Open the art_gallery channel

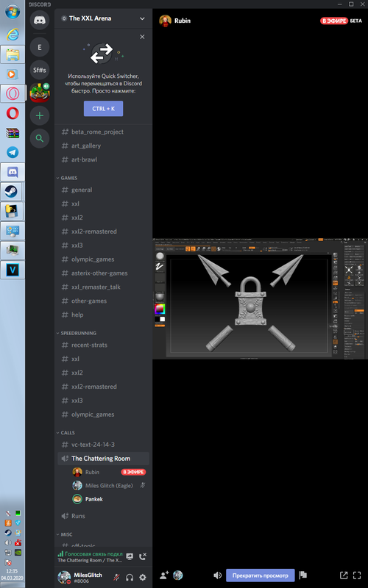point(103,146)
